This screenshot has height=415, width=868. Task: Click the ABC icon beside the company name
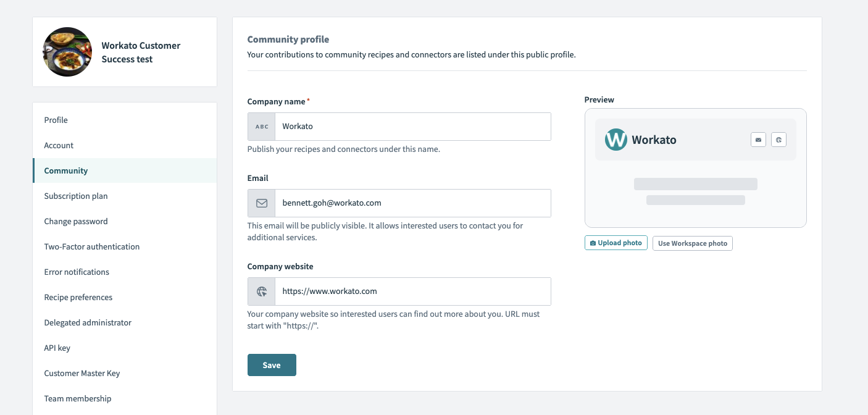click(x=261, y=126)
